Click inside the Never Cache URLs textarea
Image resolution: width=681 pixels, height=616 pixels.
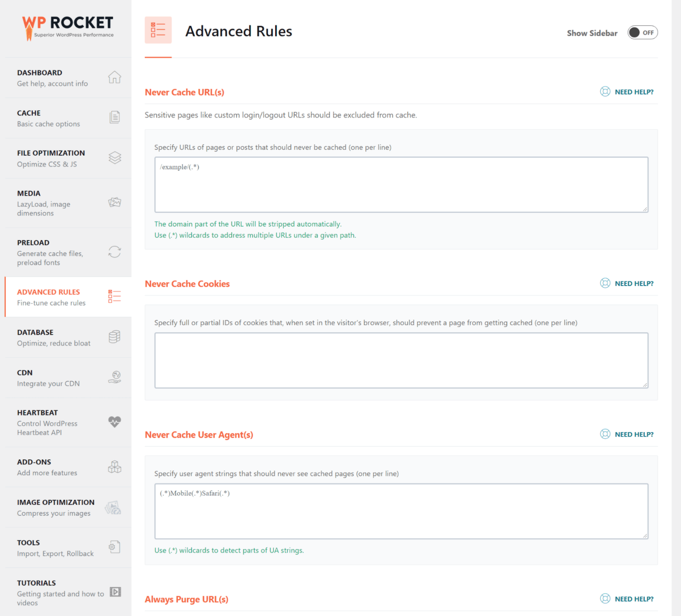[401, 185]
